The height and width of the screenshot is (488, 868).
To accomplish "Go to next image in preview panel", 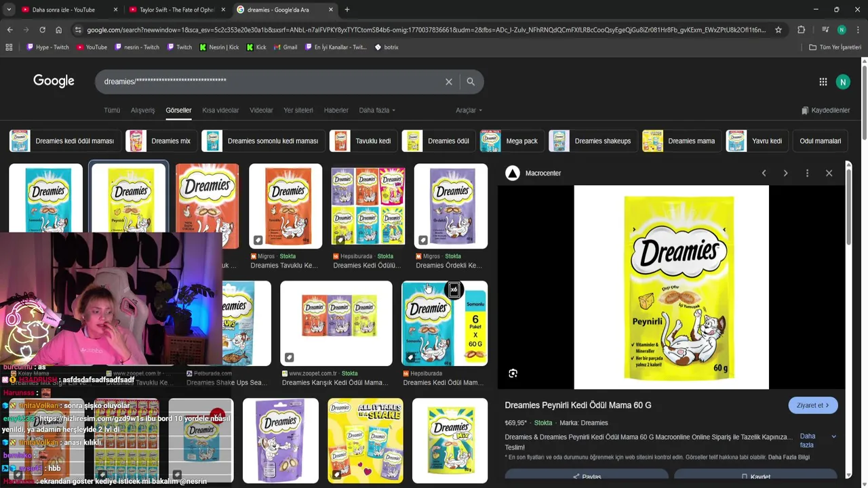I will [785, 173].
